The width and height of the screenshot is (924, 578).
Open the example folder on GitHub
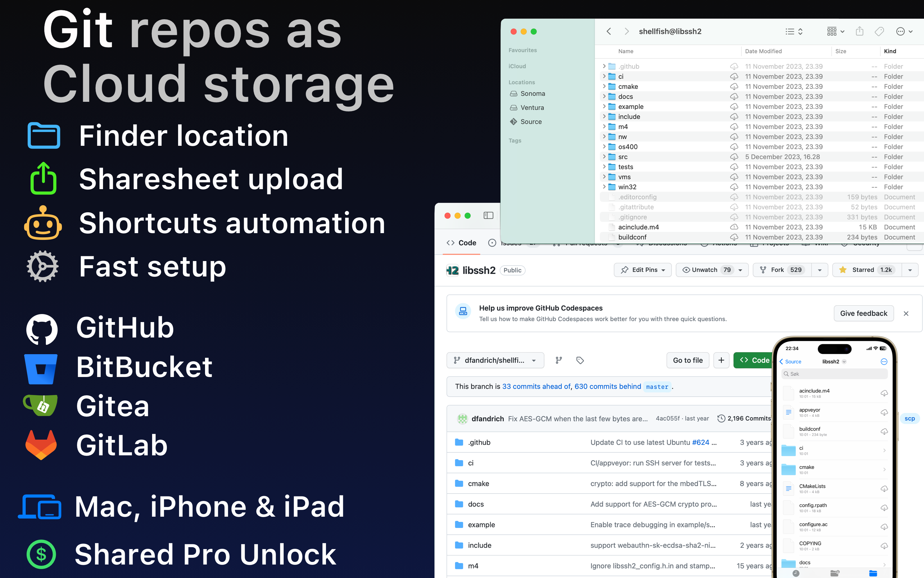pyautogui.click(x=482, y=525)
